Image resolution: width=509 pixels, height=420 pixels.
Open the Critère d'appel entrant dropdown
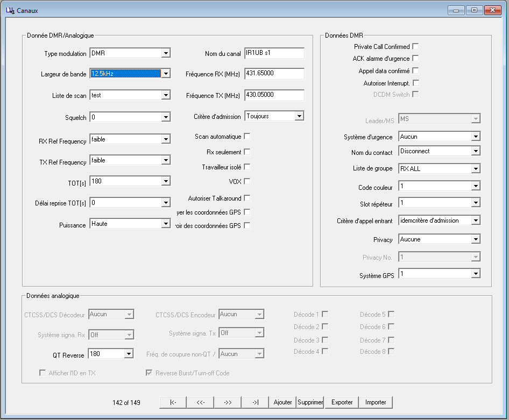coord(476,220)
